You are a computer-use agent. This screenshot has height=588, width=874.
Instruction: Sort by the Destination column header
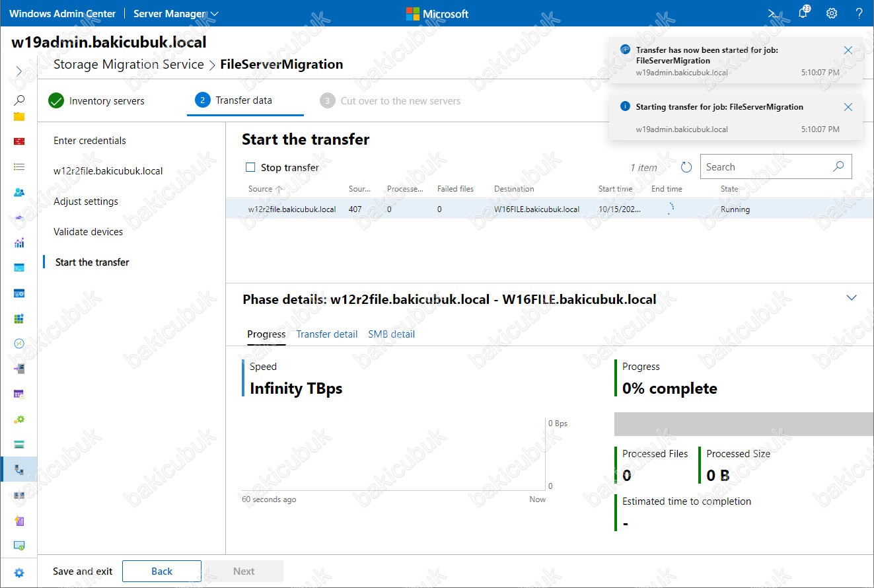pos(514,189)
